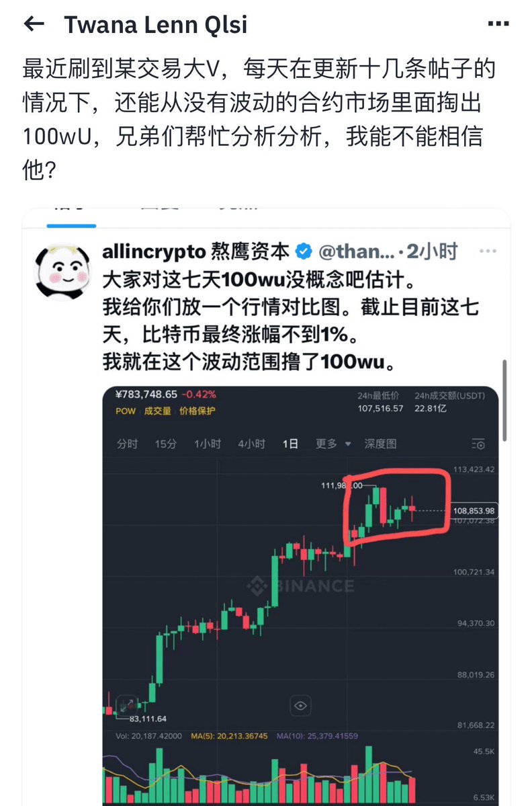
Task: Open the embedded post's more options dots
Action: [x=488, y=251]
